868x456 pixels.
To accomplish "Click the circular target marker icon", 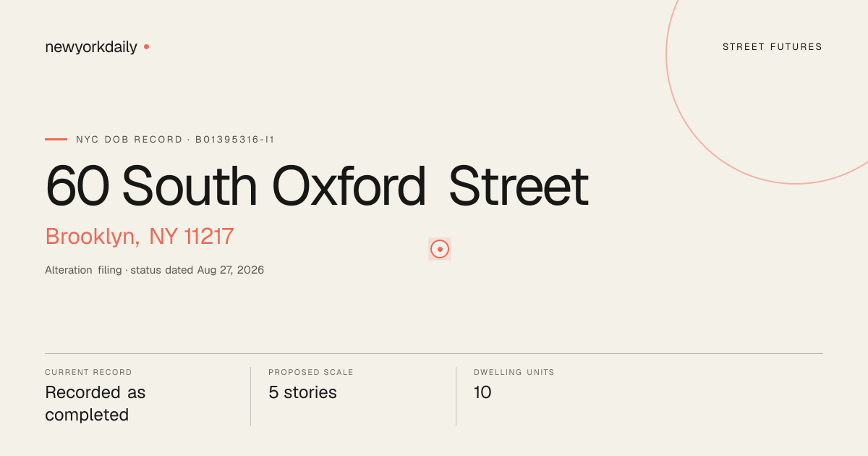I will coord(440,249).
